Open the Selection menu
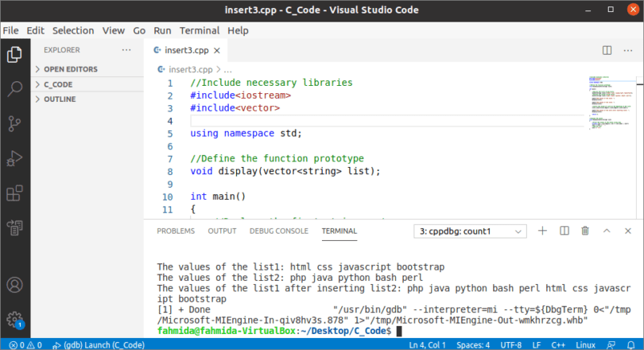The image size is (644, 350). [73, 30]
